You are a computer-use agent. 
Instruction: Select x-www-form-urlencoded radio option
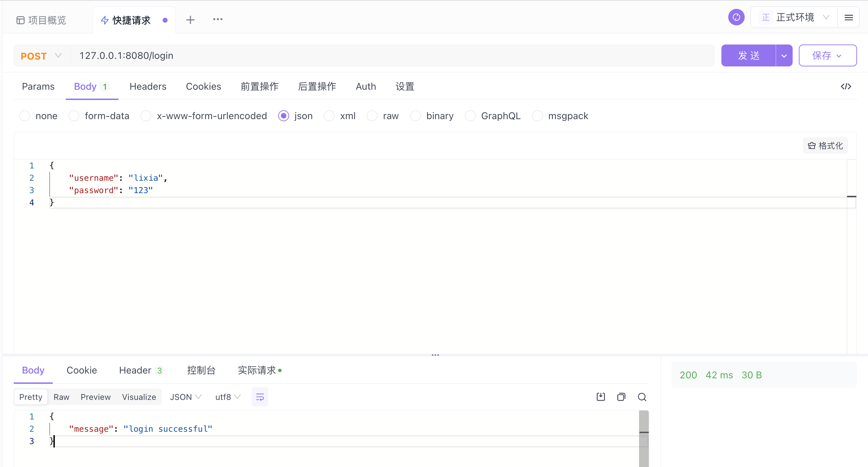pos(146,116)
